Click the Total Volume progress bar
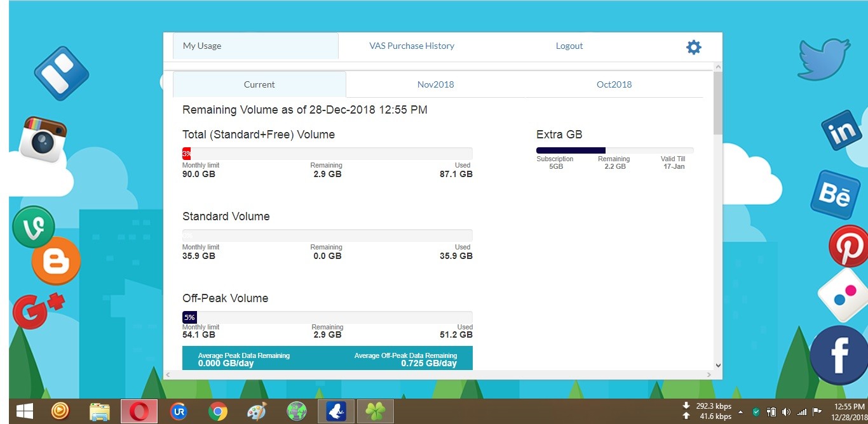The height and width of the screenshot is (424, 868). [x=327, y=154]
